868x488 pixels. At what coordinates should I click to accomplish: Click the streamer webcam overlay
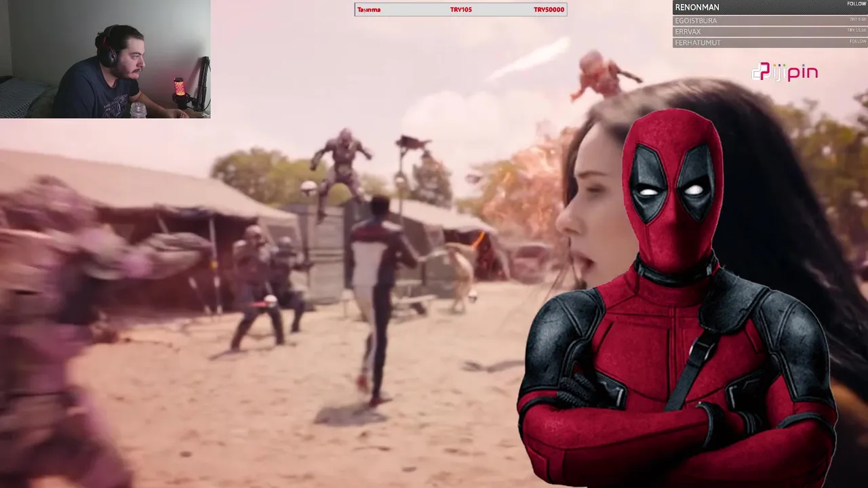105,59
